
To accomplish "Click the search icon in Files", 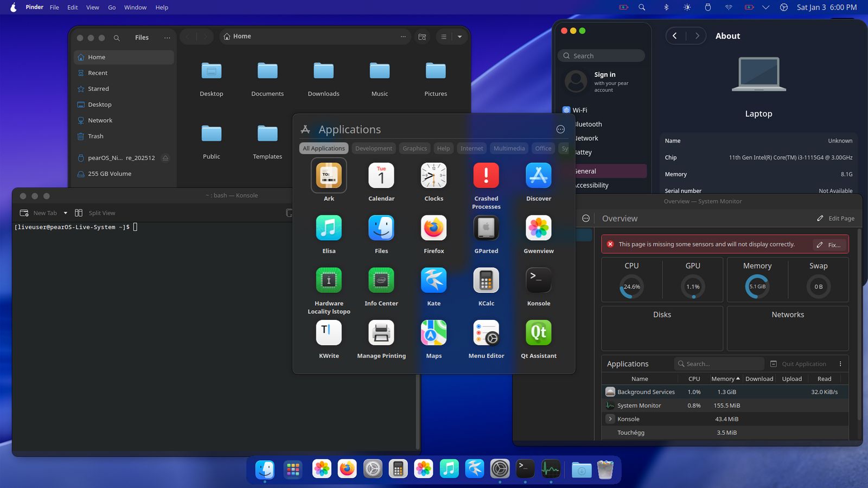I will tap(117, 38).
